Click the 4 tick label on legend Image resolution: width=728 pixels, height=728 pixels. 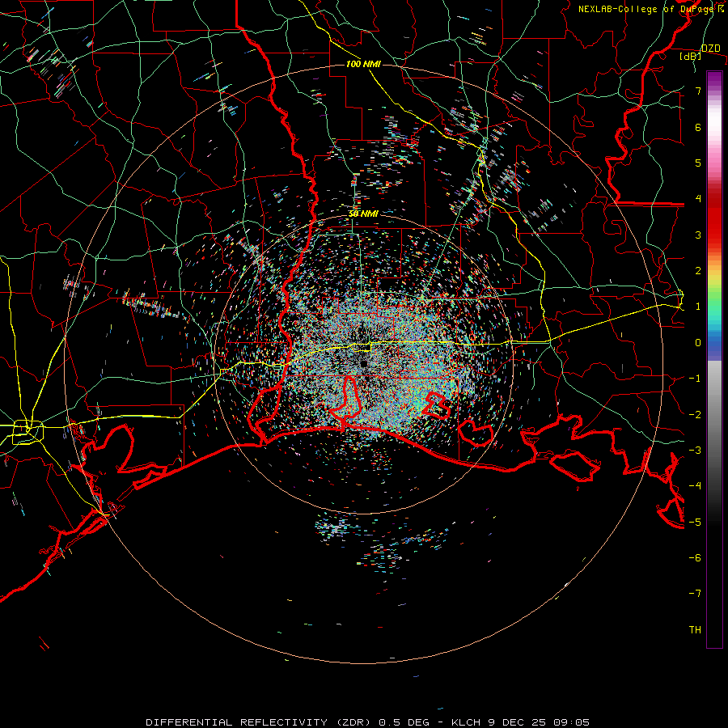tap(698, 199)
